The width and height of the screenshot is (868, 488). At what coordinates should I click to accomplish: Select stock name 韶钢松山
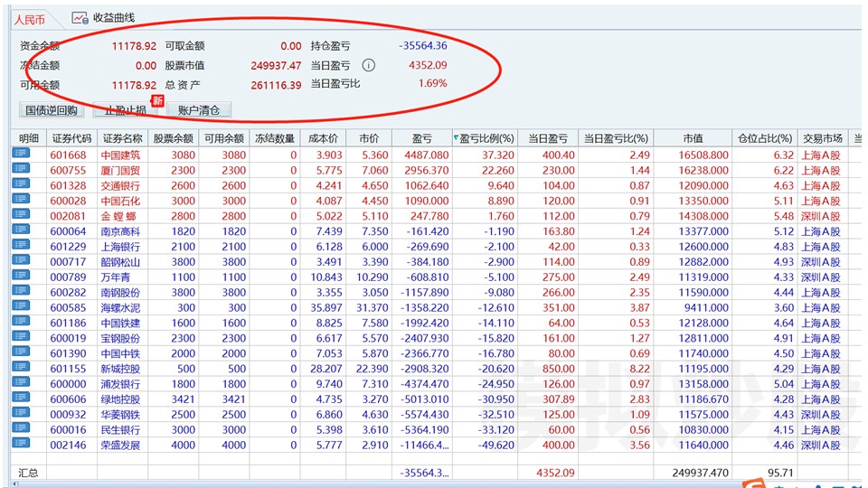pyautogui.click(x=120, y=262)
